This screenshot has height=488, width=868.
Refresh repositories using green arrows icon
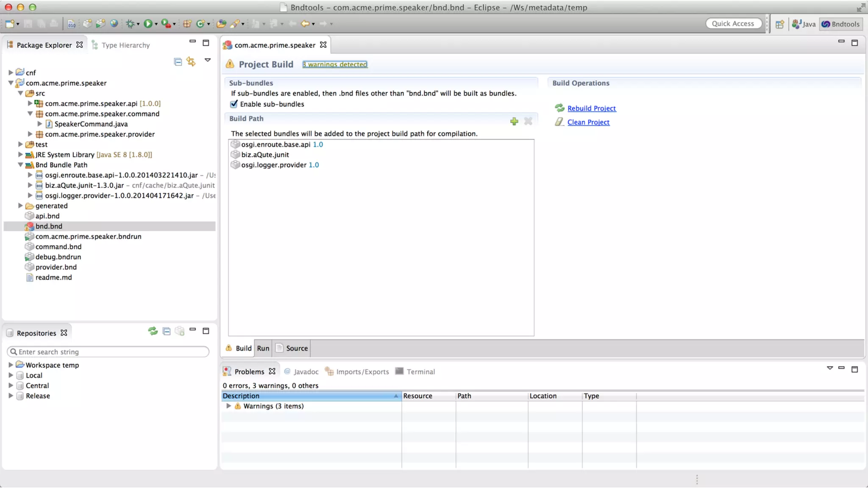click(153, 331)
